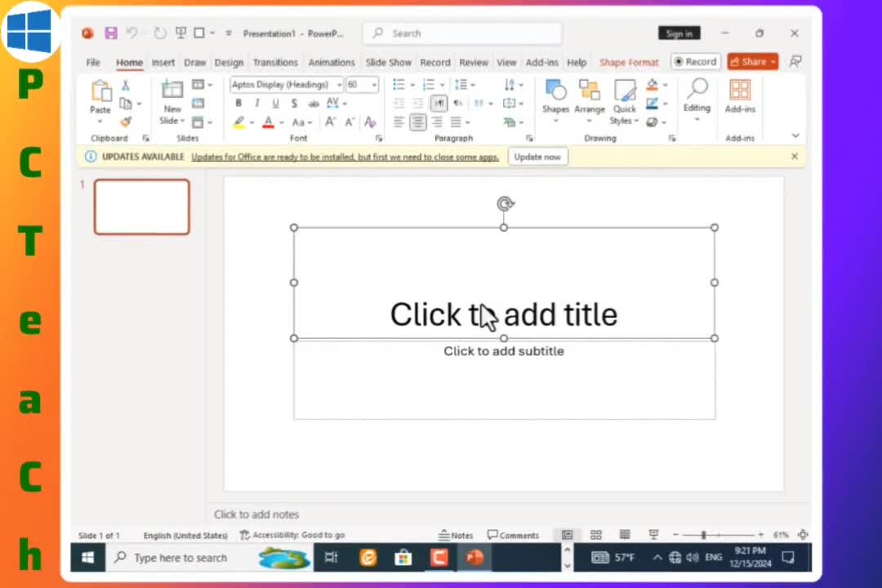Click Fit slide to window icon
Viewport: 882px width, 588px height.
(804, 535)
